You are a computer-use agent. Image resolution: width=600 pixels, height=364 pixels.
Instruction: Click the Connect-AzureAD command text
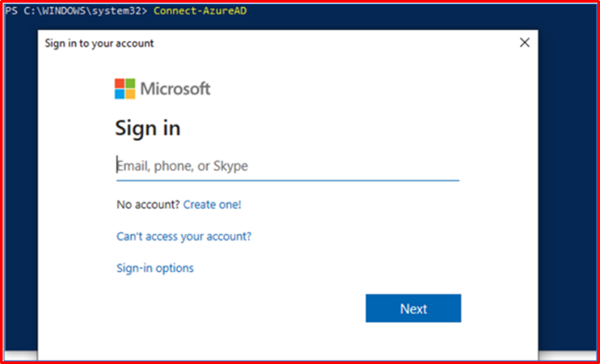[x=200, y=11]
